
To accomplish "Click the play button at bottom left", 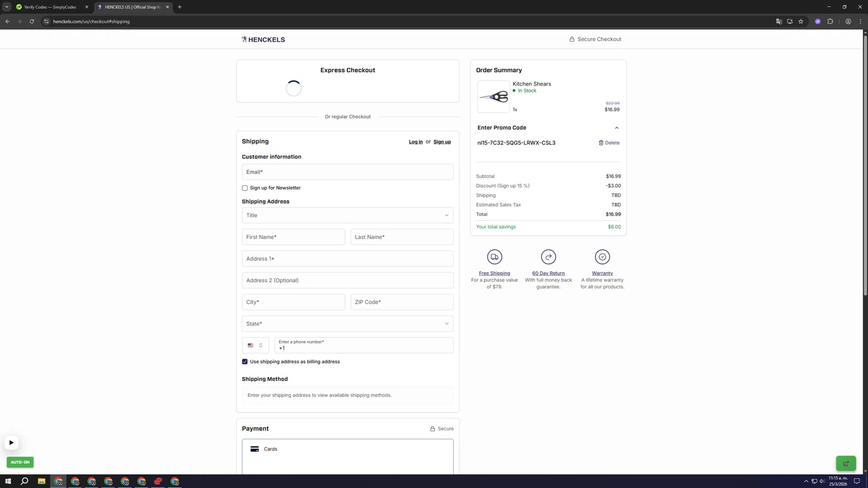I will [11, 443].
